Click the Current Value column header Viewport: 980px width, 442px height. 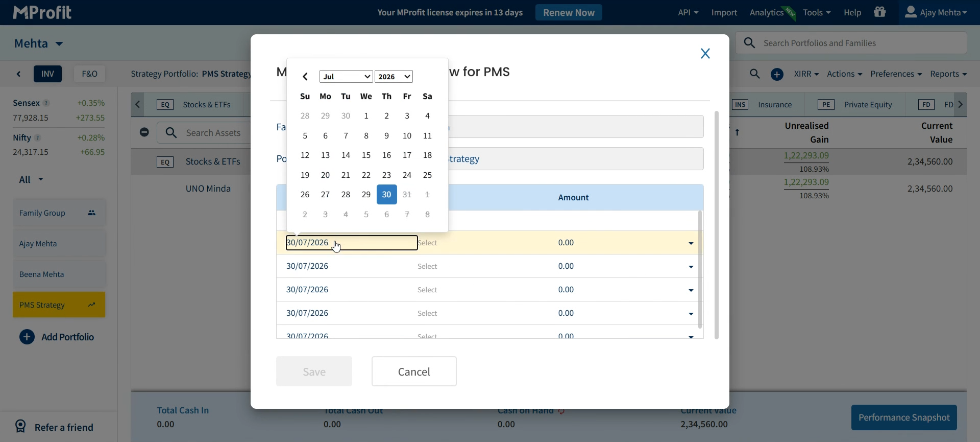point(937,132)
